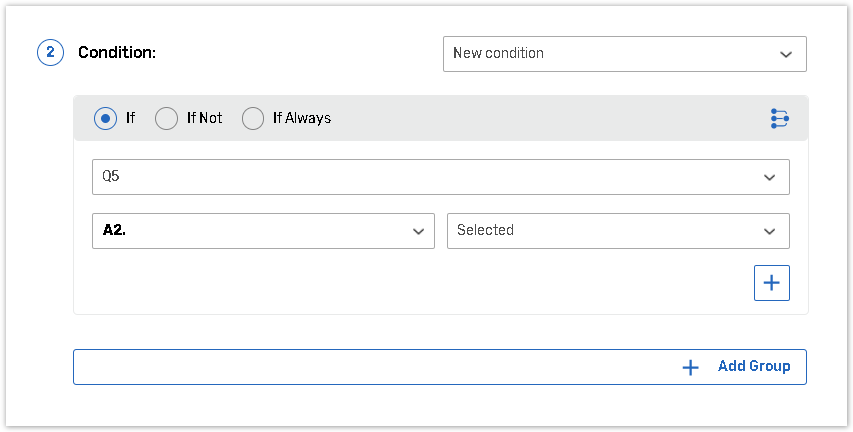The image size is (853, 432).
Task: Select the If Not radio button
Action: 166,118
